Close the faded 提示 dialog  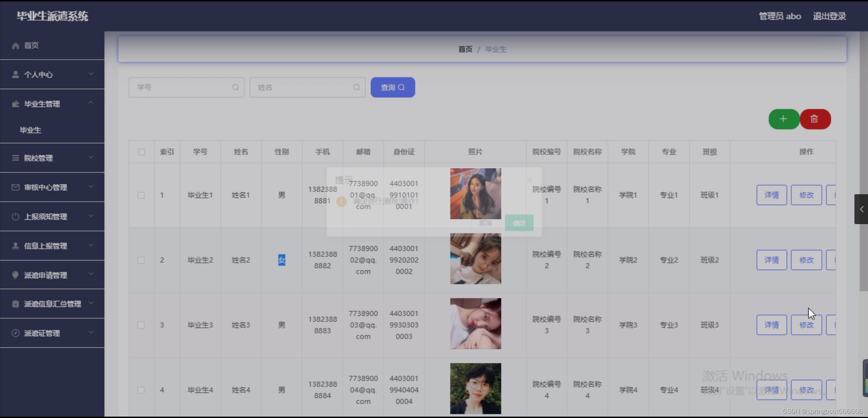point(530,180)
